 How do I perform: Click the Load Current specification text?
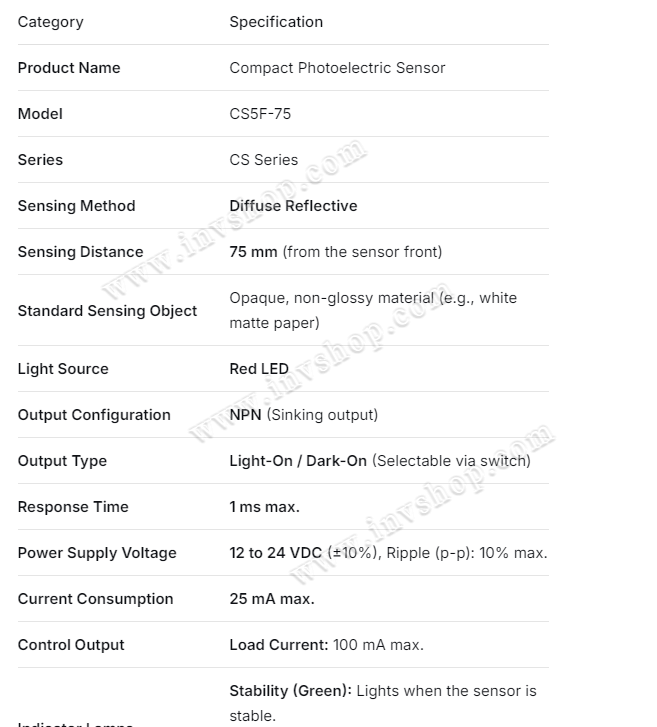(x=326, y=645)
